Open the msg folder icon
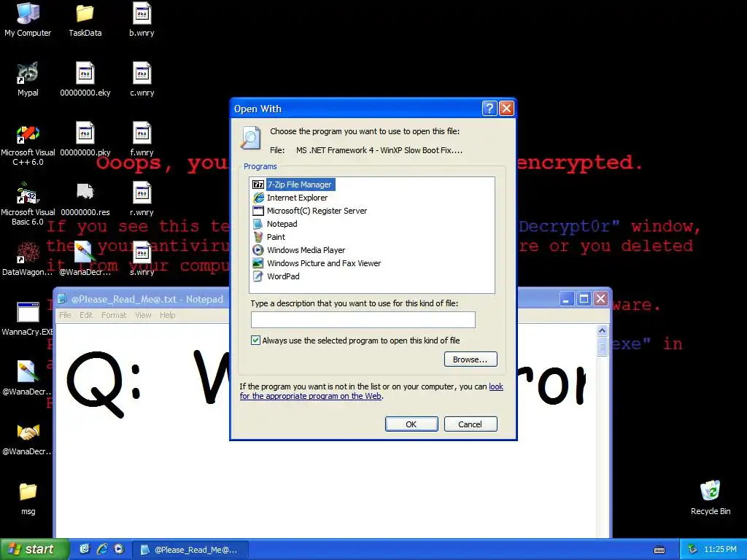 coord(28,499)
